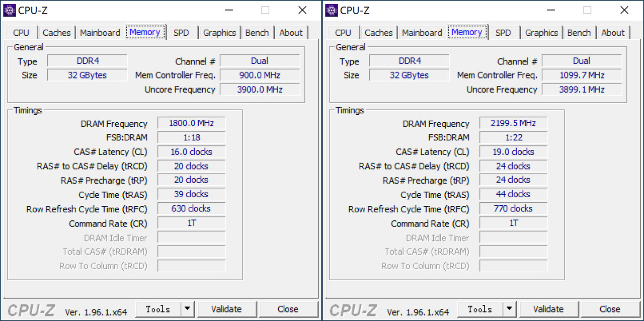Click the CPU-Z app icon in right window
This screenshot has height=321, width=644.
(x=332, y=10)
